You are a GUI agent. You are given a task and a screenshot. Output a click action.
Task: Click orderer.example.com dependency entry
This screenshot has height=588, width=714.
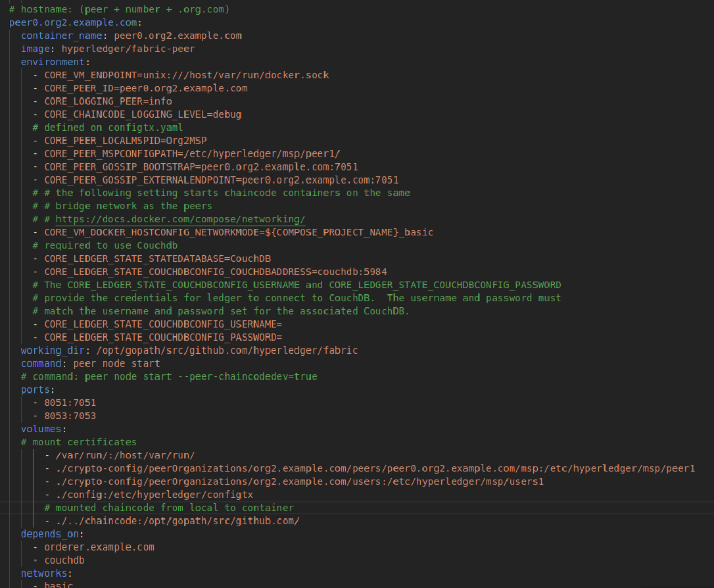tap(99, 547)
